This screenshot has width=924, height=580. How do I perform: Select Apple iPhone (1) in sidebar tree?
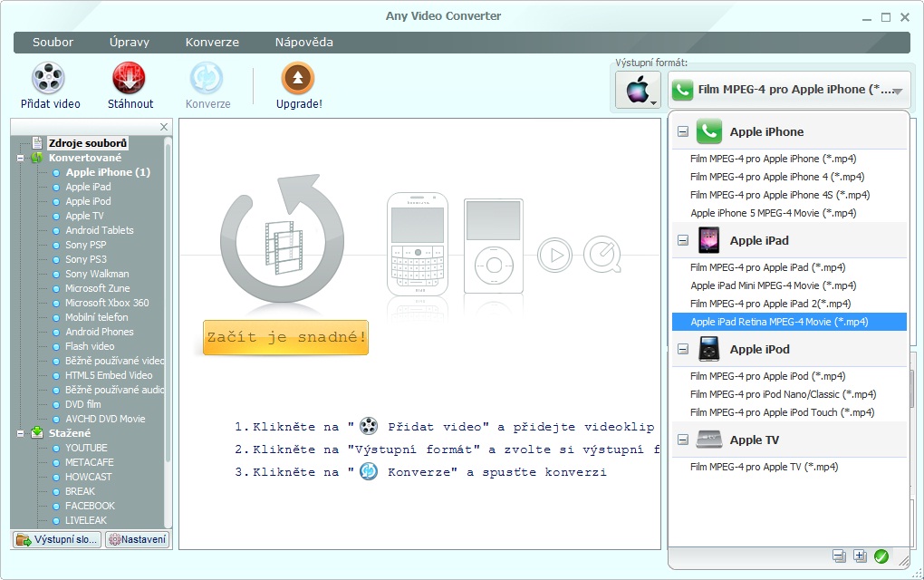(x=108, y=172)
